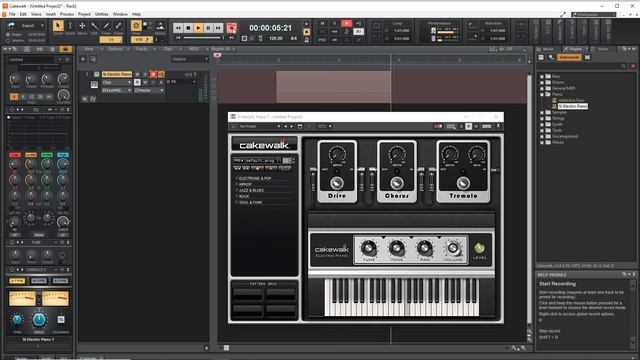640x360 pixels.
Task: Expand the Drums folder in browser
Action: [x=542, y=82]
